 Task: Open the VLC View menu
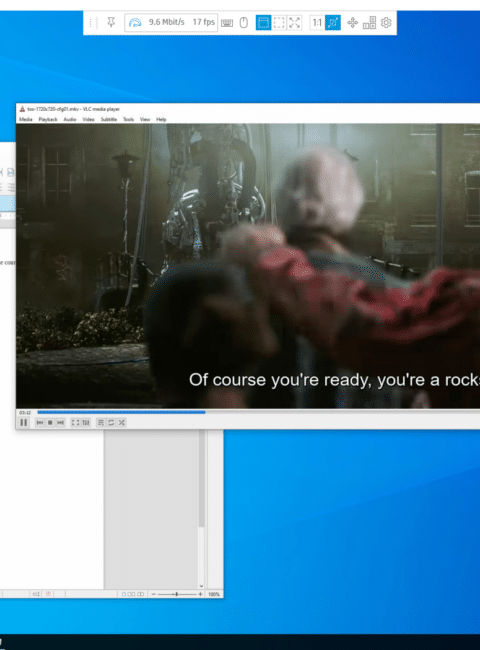point(145,119)
